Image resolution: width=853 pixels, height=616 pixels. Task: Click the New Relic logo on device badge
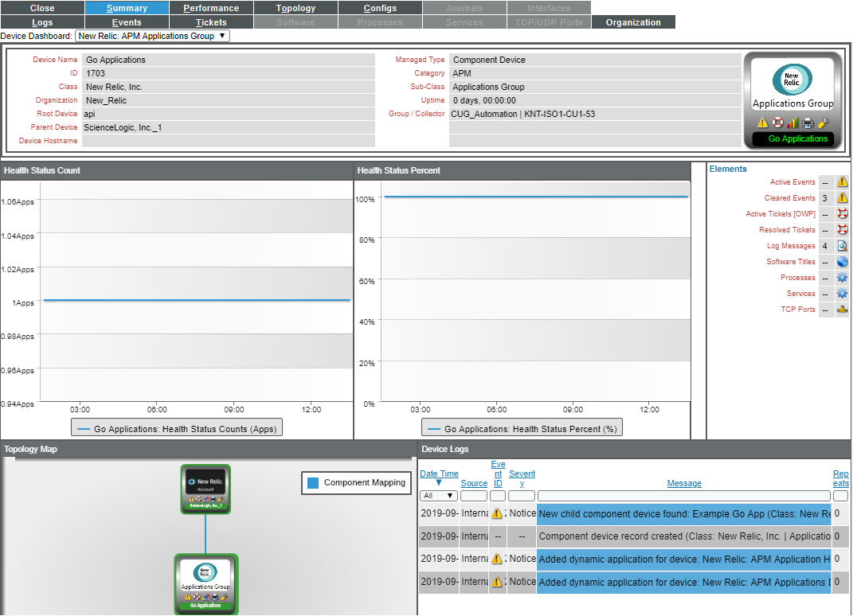click(792, 80)
